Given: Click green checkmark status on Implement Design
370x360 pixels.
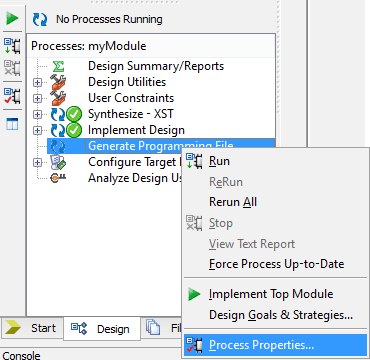Looking at the screenshot, I should [x=74, y=130].
